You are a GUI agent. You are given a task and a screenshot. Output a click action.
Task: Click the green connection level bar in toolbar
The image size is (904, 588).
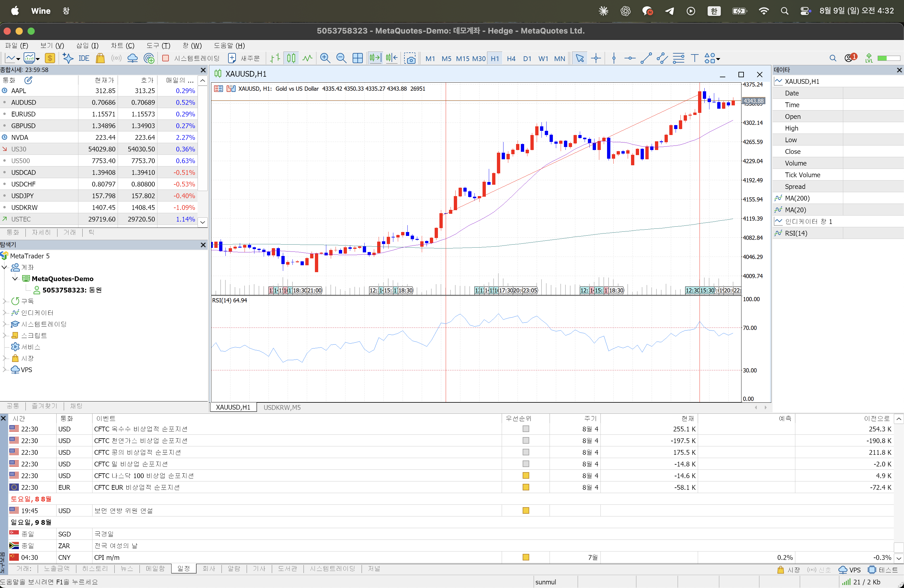(889, 58)
